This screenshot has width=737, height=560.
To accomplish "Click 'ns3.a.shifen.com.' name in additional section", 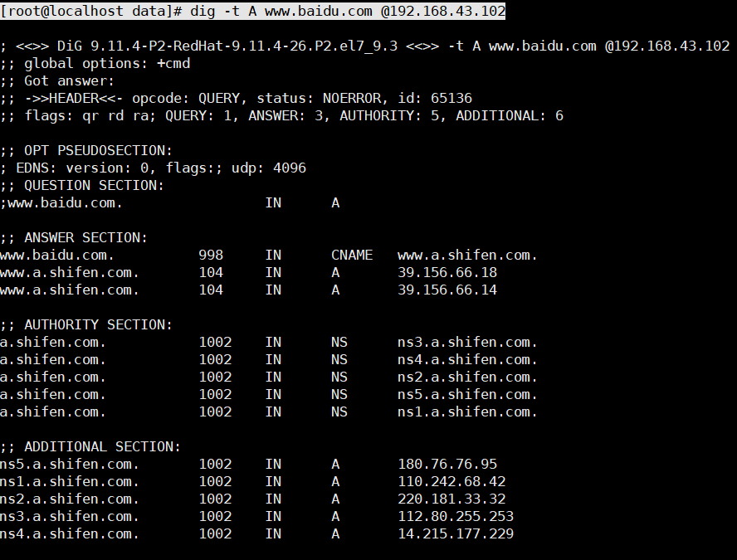I will [x=70, y=516].
